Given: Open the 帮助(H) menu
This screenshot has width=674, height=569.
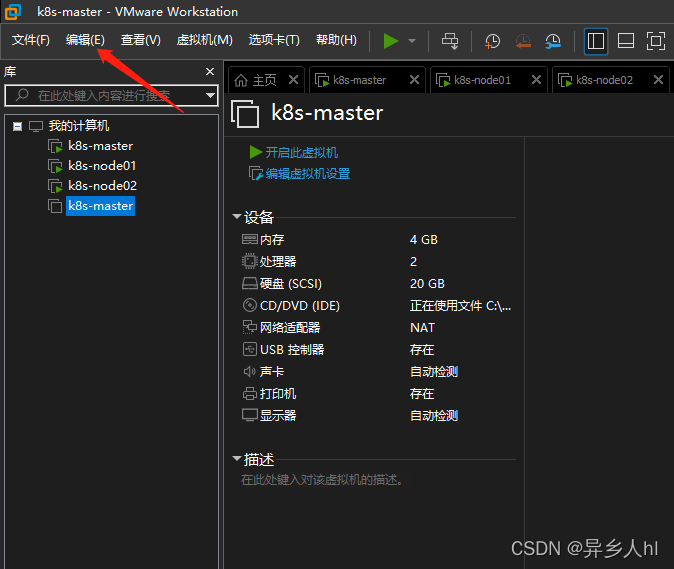Looking at the screenshot, I should coord(336,40).
